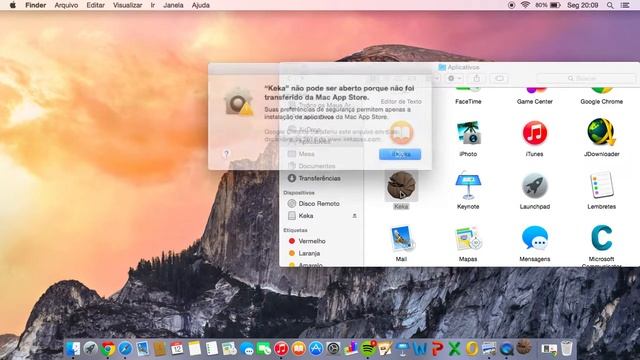The width and height of the screenshot is (640, 360).
Task: Open iTunes in the Aplicativos window
Action: pos(535,133)
